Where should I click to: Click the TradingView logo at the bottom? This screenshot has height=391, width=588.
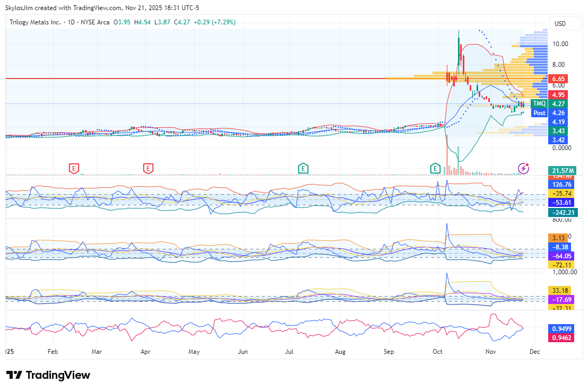[48, 375]
